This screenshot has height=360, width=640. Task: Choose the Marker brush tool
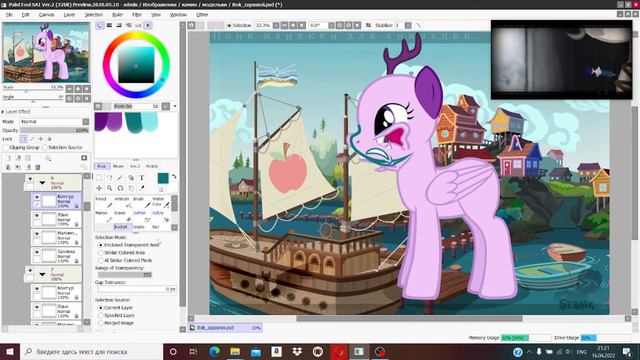[103, 216]
